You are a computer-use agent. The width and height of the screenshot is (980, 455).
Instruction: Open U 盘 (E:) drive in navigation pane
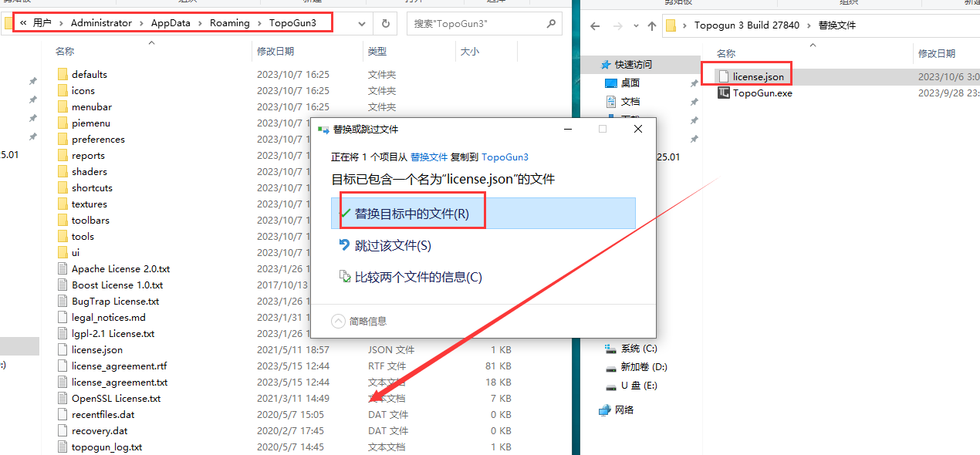pyautogui.click(x=638, y=386)
